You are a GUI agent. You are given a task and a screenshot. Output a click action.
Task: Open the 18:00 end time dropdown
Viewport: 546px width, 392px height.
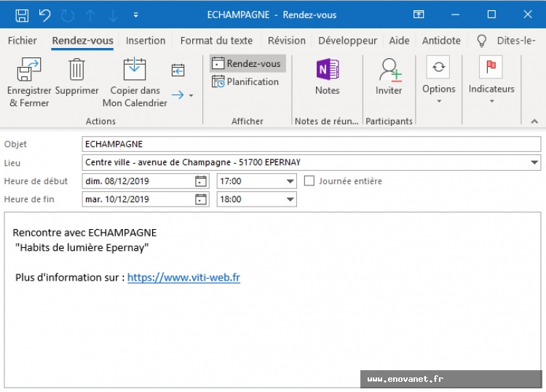(290, 199)
